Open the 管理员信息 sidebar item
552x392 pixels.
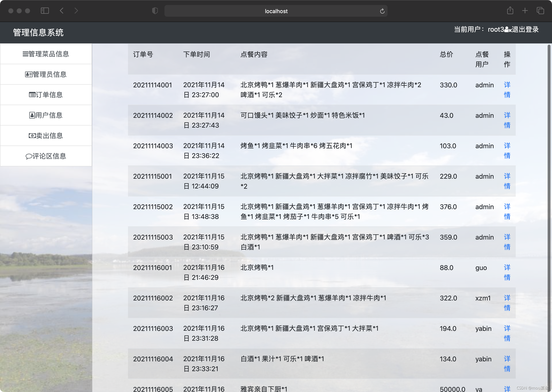click(x=46, y=74)
